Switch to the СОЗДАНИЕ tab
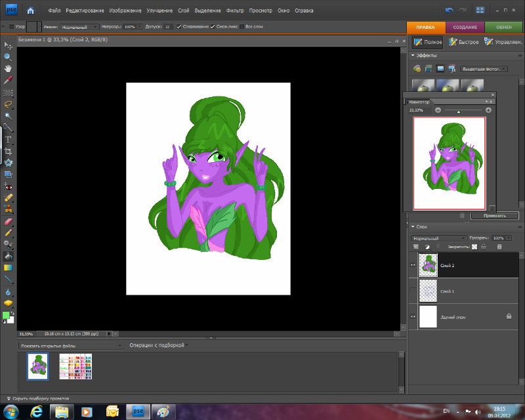The height and width of the screenshot is (420, 525). click(x=465, y=27)
